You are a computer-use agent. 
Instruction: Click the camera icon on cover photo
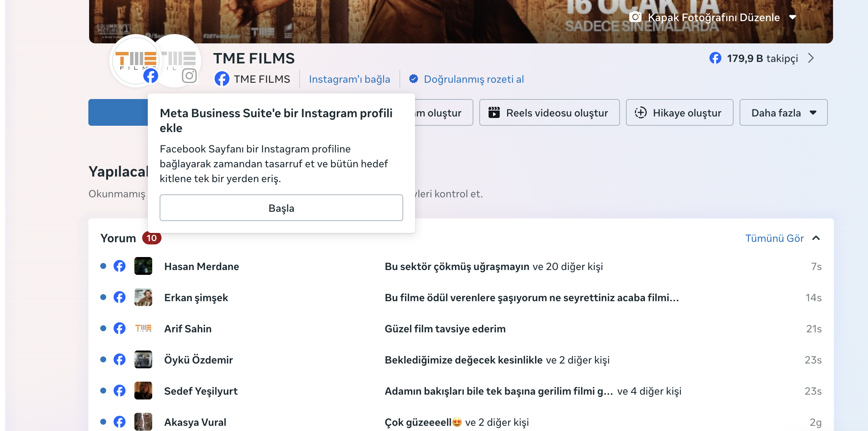tap(635, 17)
